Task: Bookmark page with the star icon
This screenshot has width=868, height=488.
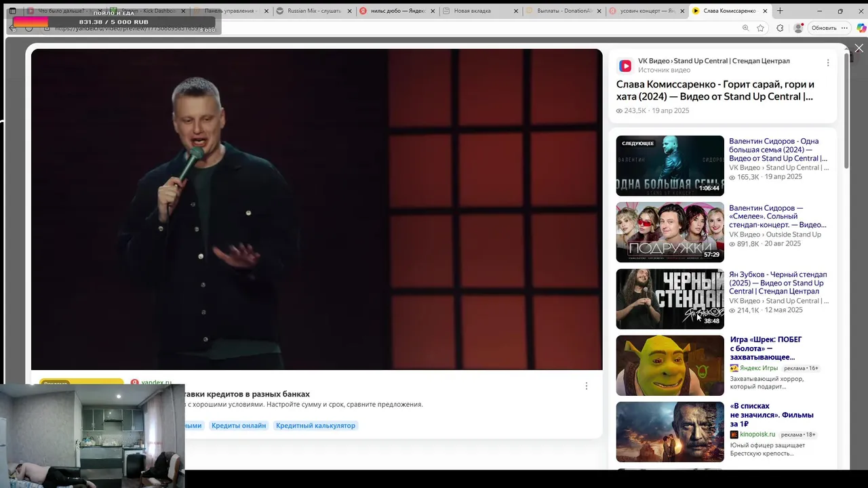Action: pyautogui.click(x=760, y=28)
